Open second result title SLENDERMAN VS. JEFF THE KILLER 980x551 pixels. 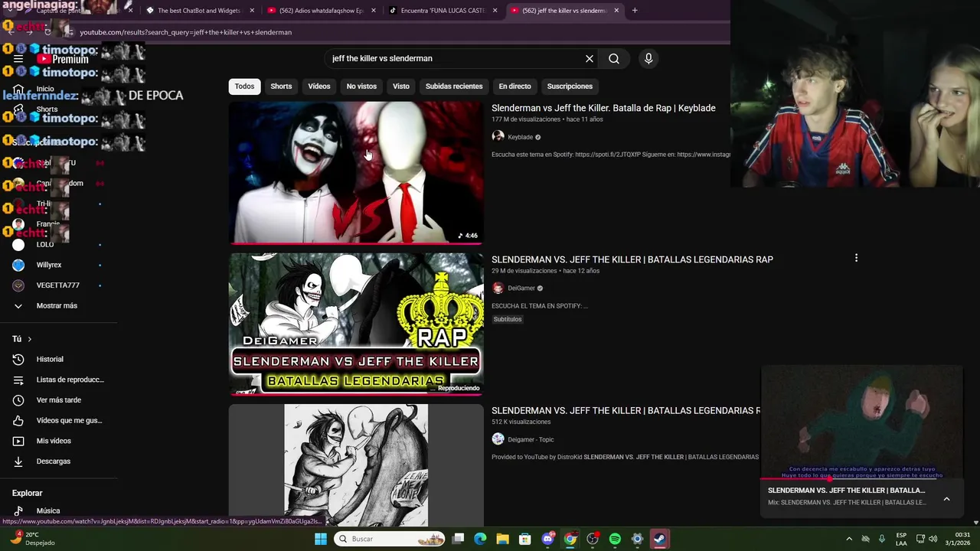(632, 259)
